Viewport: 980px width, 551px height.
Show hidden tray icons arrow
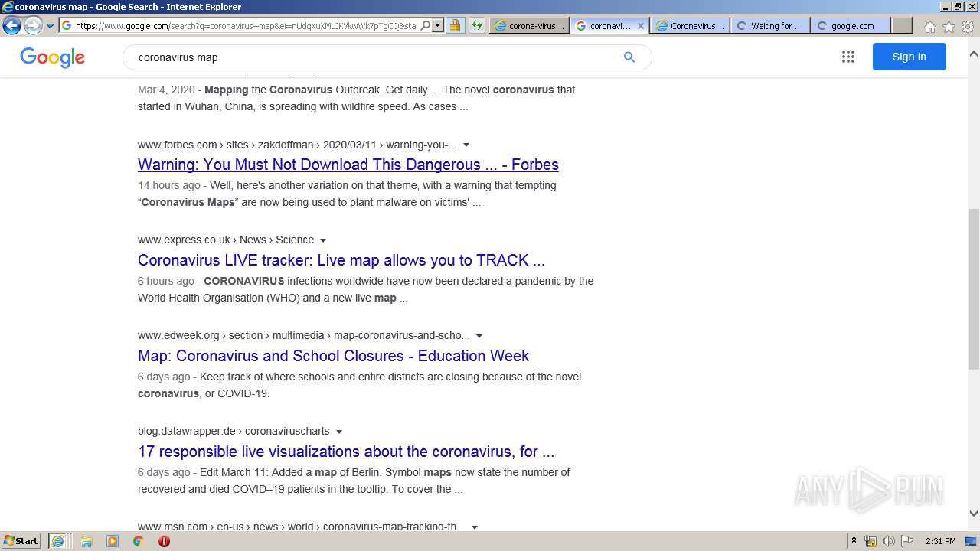tap(854, 541)
